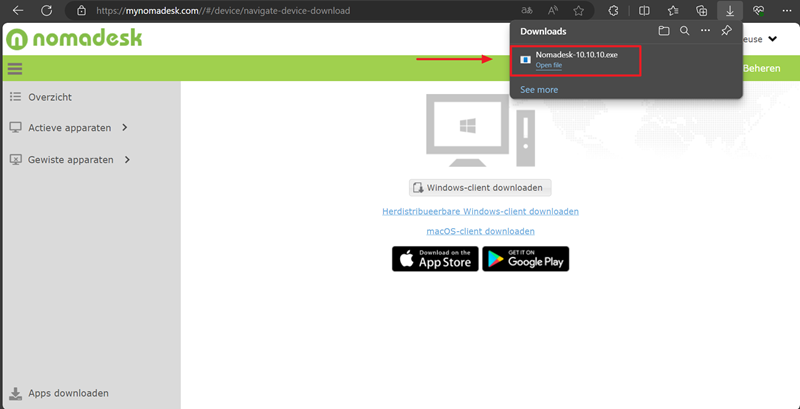Open the user account dropdown arrow
The image size is (800, 409).
[772, 39]
